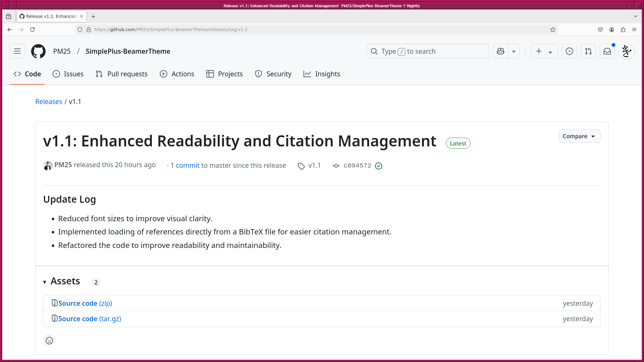644x362 pixels.
Task: Expand the Copilot options dropdown arrow
Action: [514, 51]
